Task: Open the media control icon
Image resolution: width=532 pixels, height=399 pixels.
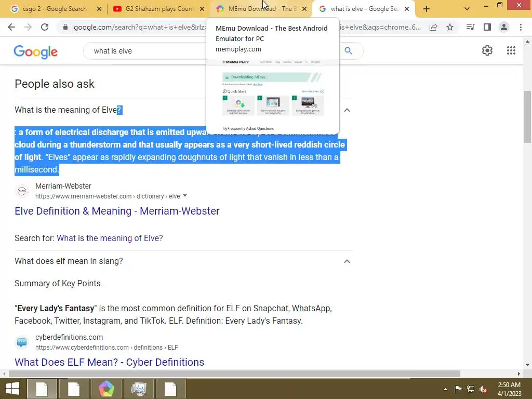Action: coord(470,27)
